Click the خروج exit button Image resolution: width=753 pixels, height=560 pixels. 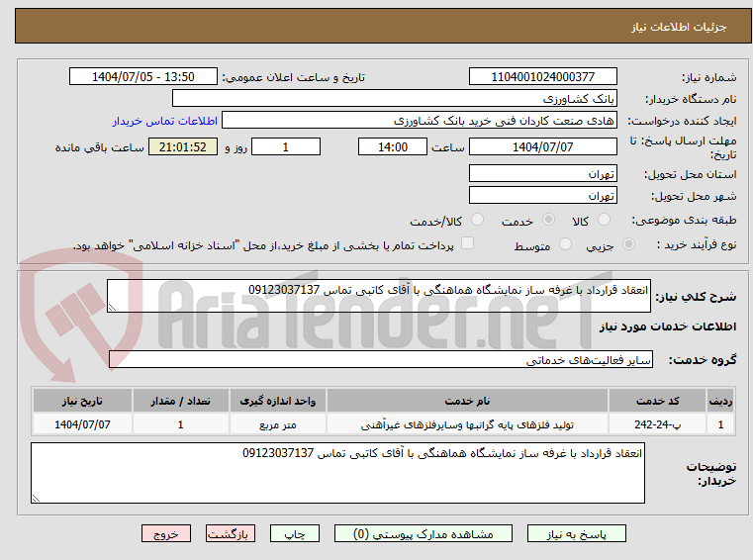pos(165,533)
